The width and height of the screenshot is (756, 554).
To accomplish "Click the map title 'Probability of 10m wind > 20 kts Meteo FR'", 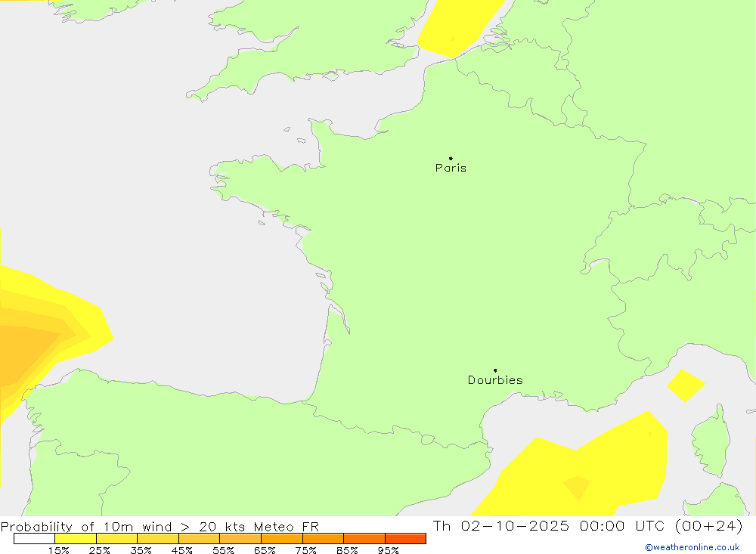I will pyautogui.click(x=160, y=527).
